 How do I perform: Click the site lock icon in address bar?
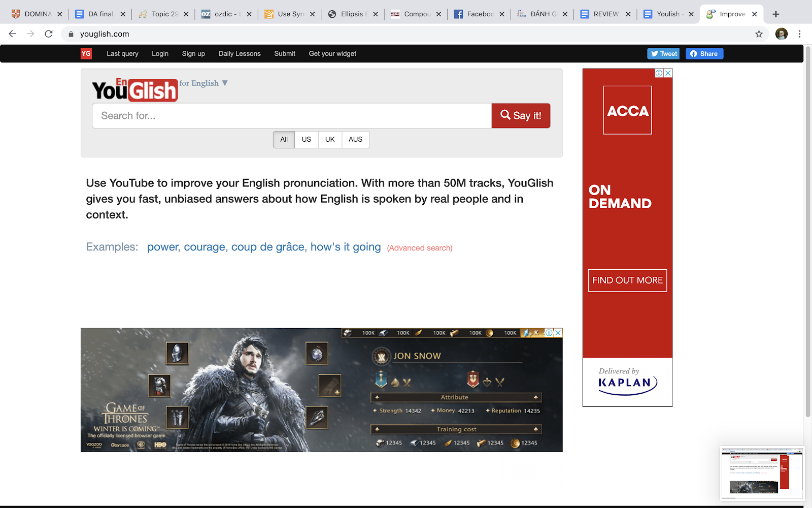pyautogui.click(x=71, y=34)
